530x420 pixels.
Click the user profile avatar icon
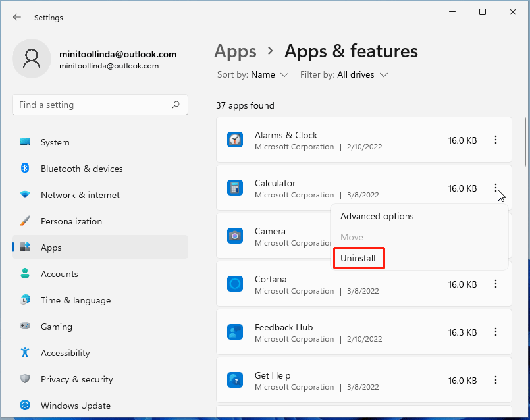point(32,59)
